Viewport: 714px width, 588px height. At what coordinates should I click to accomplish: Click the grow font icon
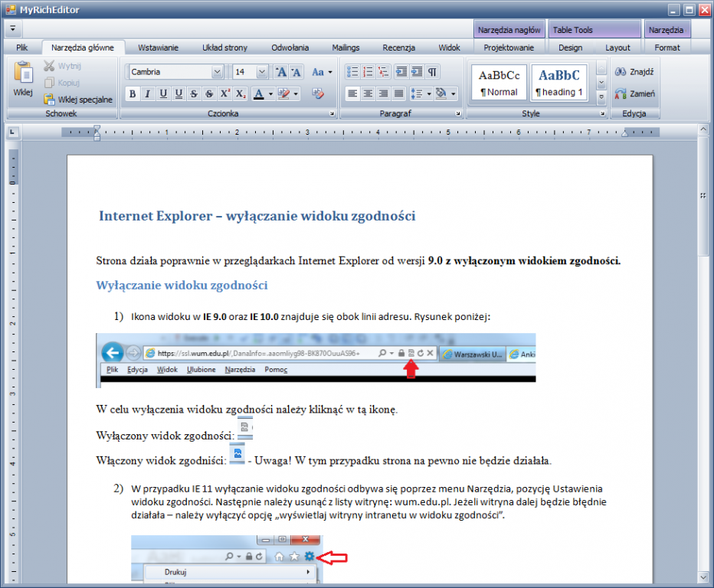(281, 72)
